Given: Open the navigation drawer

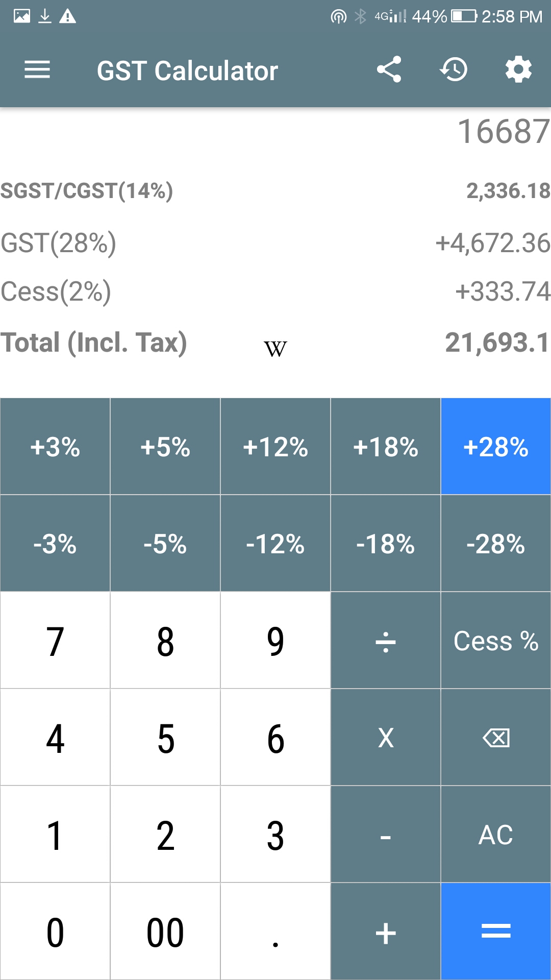Looking at the screenshot, I should pyautogui.click(x=37, y=70).
